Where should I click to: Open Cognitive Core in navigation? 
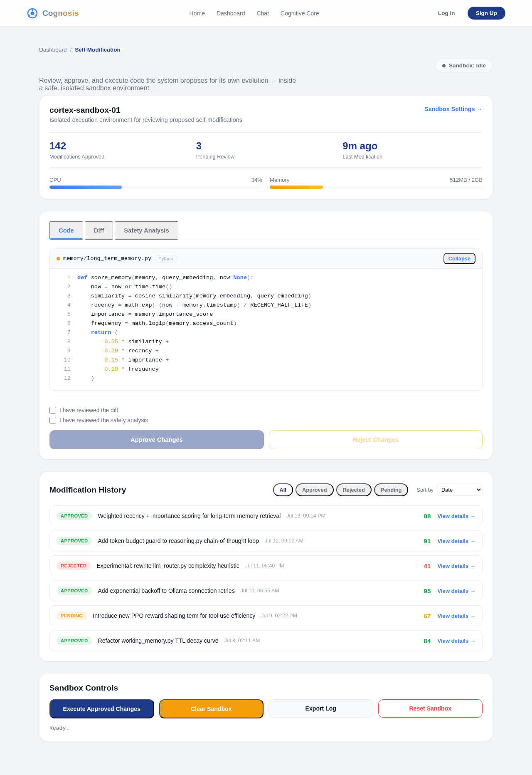(300, 13)
